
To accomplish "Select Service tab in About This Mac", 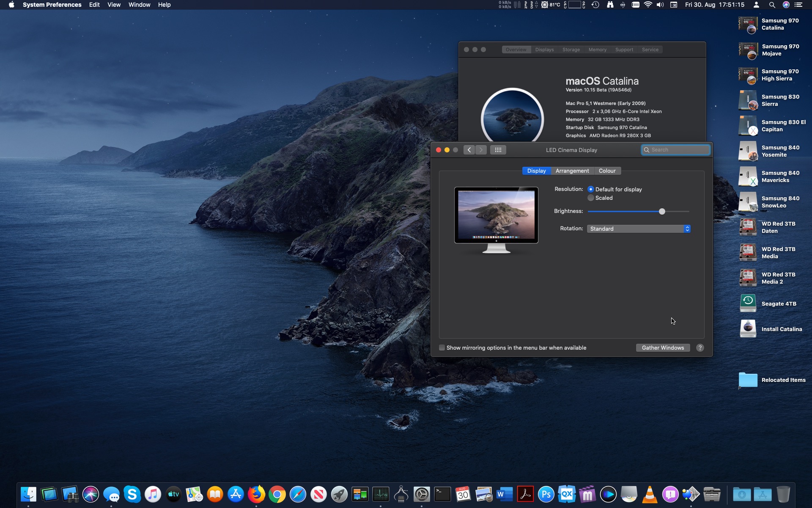I will point(650,50).
